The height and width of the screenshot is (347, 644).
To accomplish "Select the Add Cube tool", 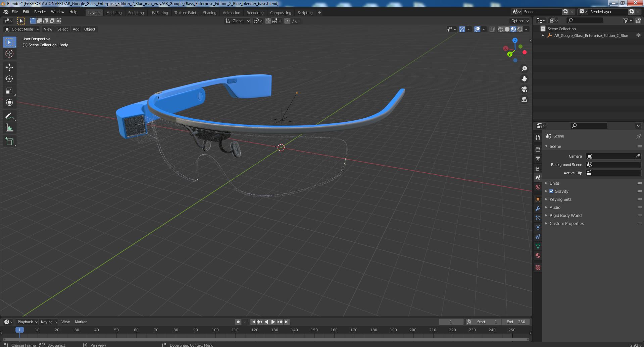I will click(9, 141).
